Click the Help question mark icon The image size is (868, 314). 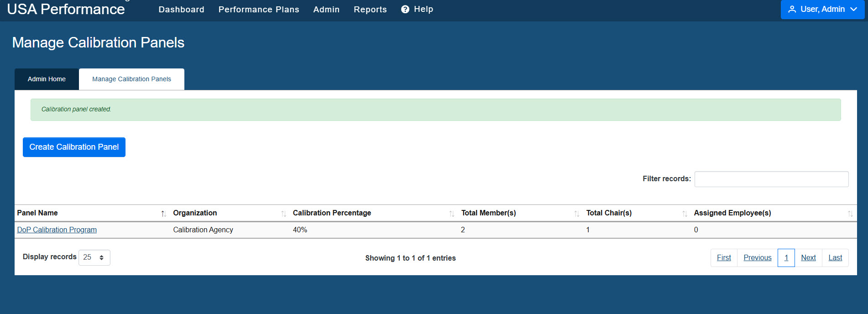pos(405,9)
